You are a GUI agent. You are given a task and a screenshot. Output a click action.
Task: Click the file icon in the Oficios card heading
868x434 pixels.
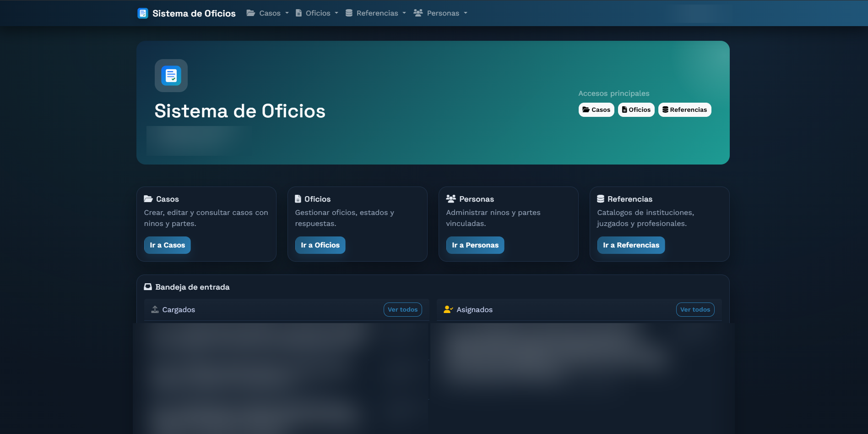(x=298, y=199)
